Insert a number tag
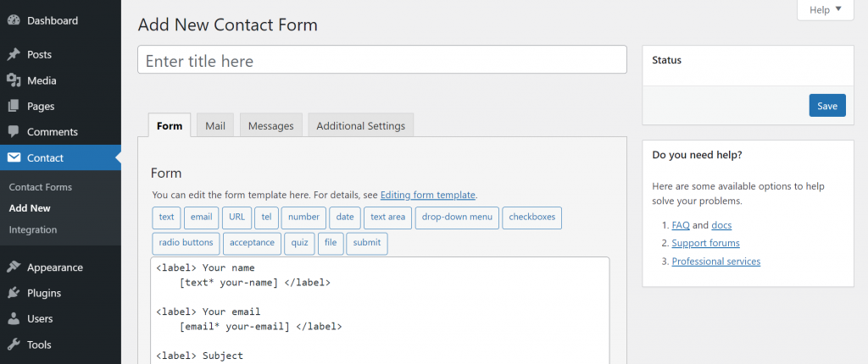This screenshot has height=364, width=868. [304, 218]
